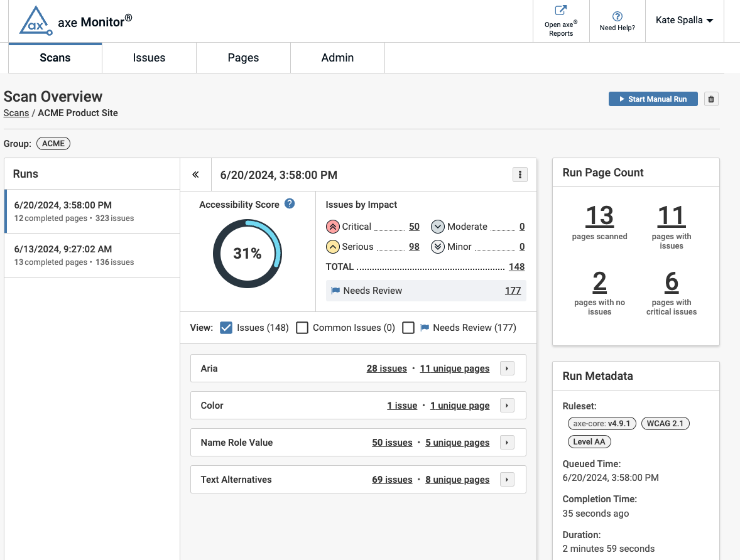Click the Accessibility Score info icon
Viewport: 740px width, 560px height.
coord(290,203)
